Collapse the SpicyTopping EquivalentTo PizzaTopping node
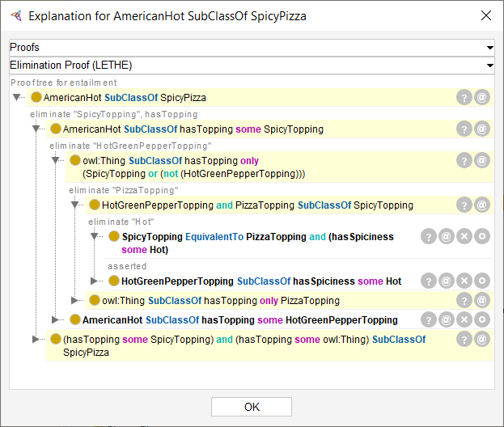This screenshot has width=504, height=427. (94, 236)
